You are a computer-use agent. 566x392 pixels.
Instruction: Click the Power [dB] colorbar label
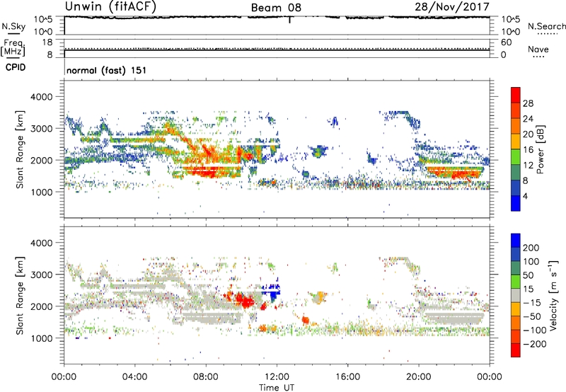pos(540,149)
